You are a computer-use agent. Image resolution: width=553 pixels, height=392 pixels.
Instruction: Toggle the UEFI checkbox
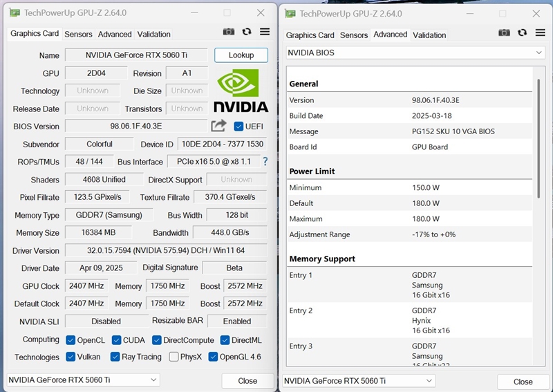(x=239, y=126)
